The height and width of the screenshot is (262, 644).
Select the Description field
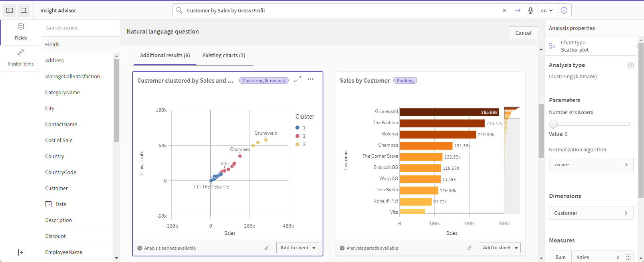coord(77,220)
